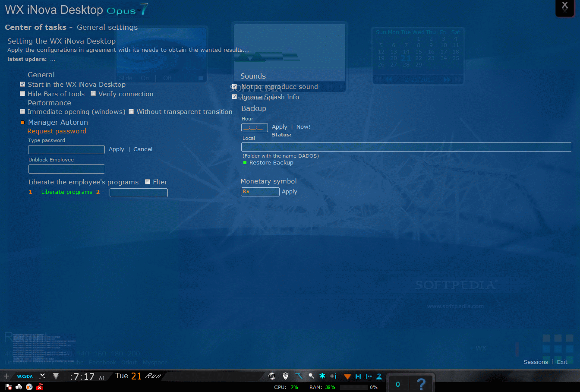580x392 pixels.
Task: Focus the backup Local path field
Action: pos(407,147)
